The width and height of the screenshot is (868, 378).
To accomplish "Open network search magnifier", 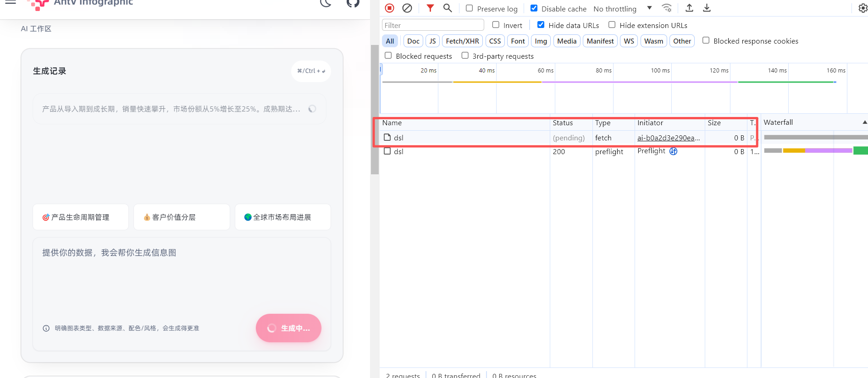I will click(448, 8).
